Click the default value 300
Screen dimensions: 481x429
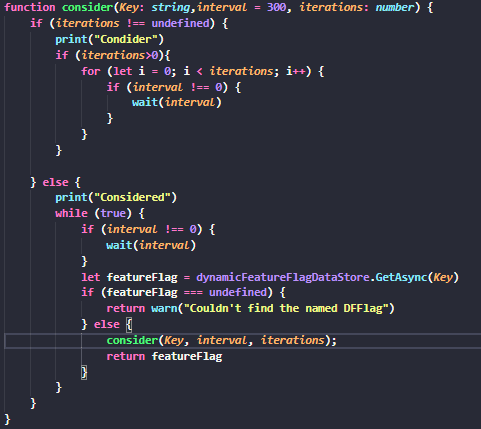tap(276, 7)
